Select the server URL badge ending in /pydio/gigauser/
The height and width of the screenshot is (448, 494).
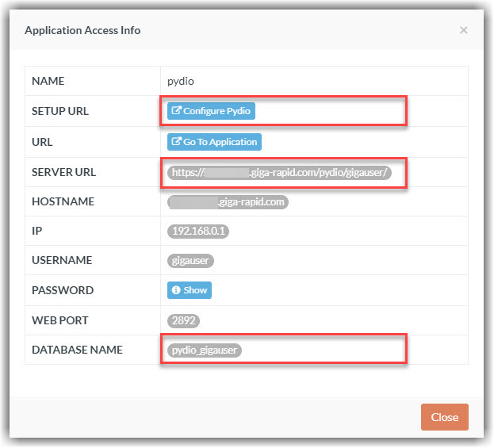point(279,173)
